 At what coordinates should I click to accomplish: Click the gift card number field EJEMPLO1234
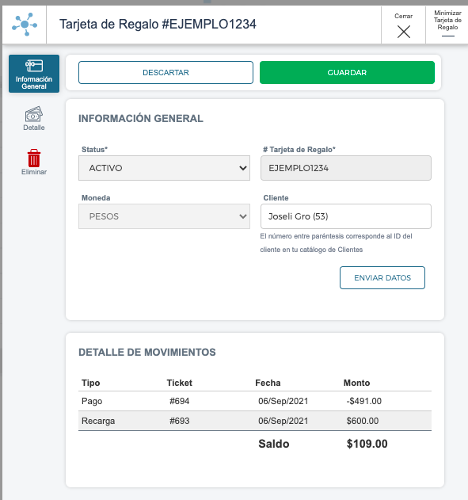pyautogui.click(x=346, y=168)
